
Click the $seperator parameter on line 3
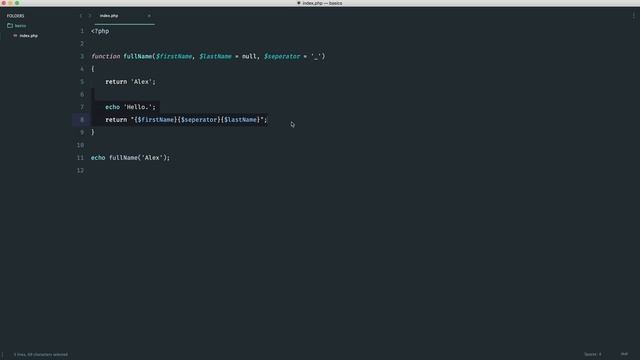pyautogui.click(x=282, y=56)
